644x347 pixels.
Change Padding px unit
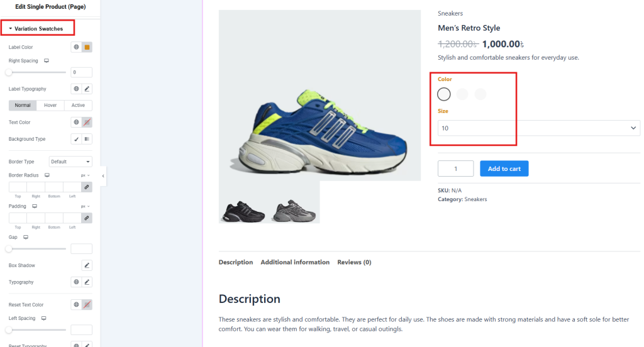[x=85, y=207]
